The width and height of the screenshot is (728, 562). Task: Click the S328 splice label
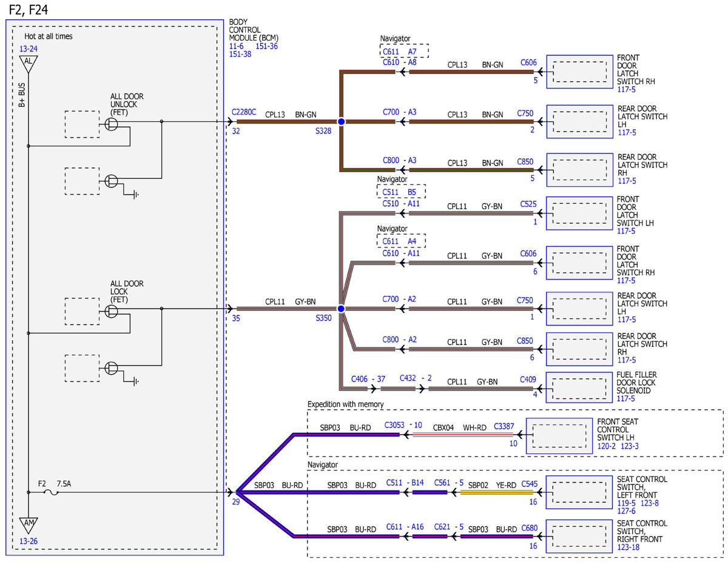[323, 131]
